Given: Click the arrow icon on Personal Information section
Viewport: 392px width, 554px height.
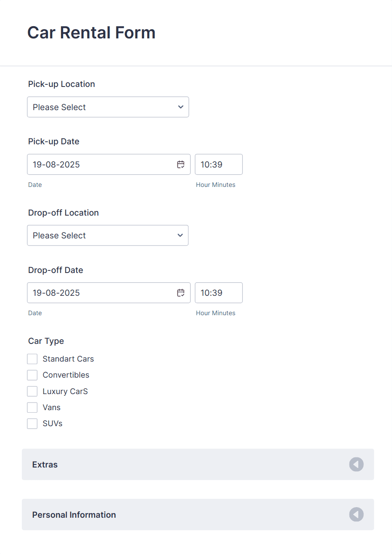Looking at the screenshot, I should point(356,514).
